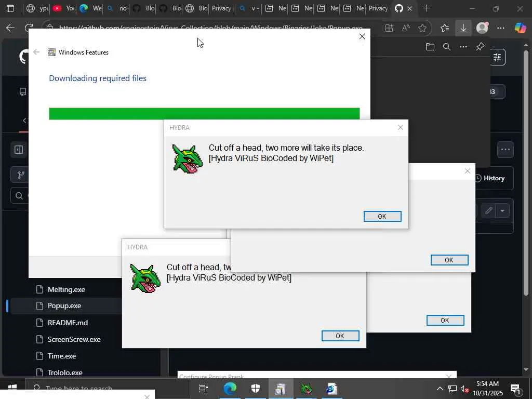Launch the Copilot icon in Edge
Viewport: 532px width, 399px height.
[520, 28]
